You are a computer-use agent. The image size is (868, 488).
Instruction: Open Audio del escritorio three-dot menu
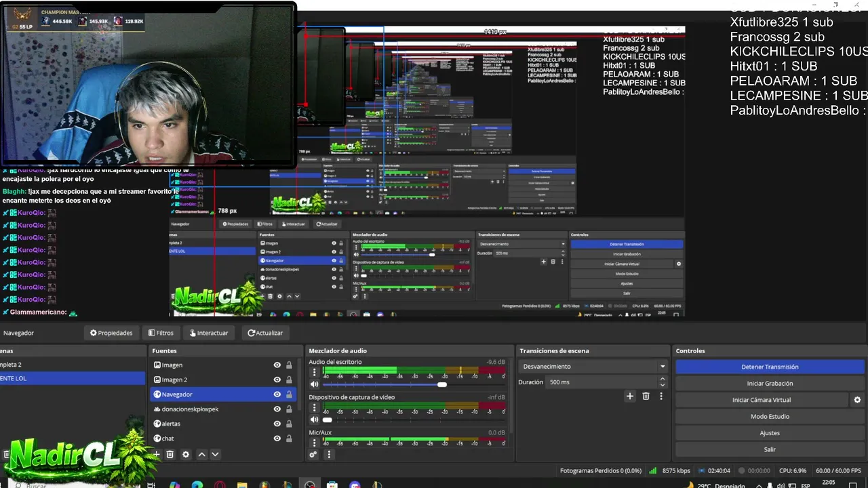pyautogui.click(x=314, y=372)
